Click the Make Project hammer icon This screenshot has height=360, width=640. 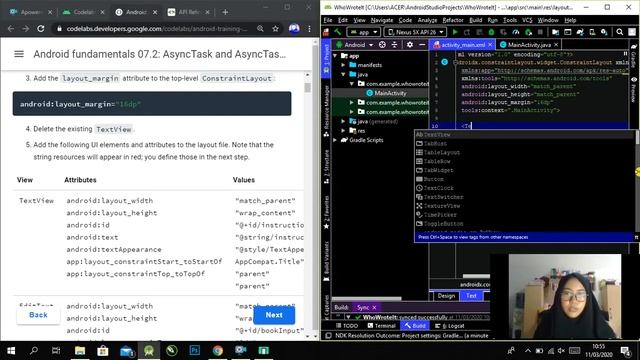point(338,32)
